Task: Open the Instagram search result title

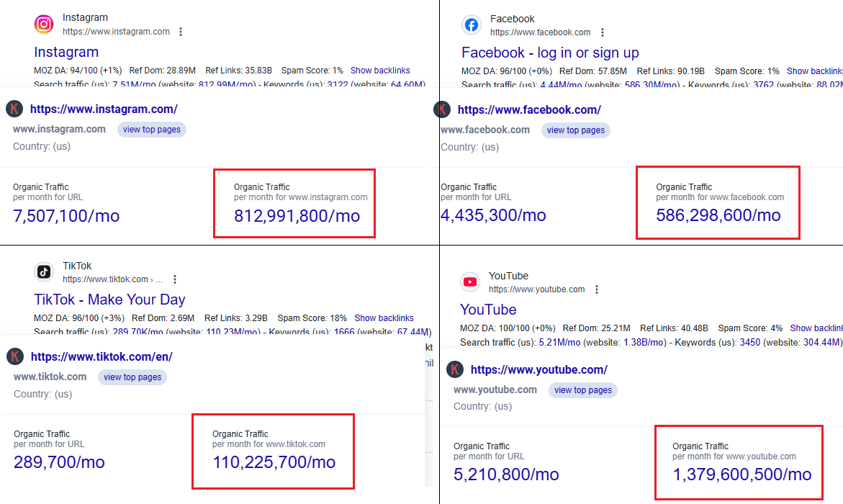Action: coord(66,52)
